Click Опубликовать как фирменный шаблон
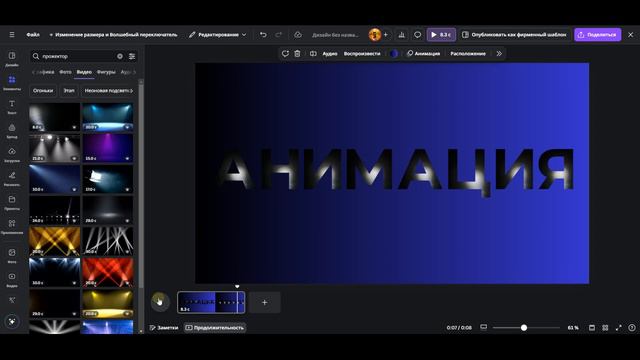The image size is (640, 360). click(x=514, y=35)
